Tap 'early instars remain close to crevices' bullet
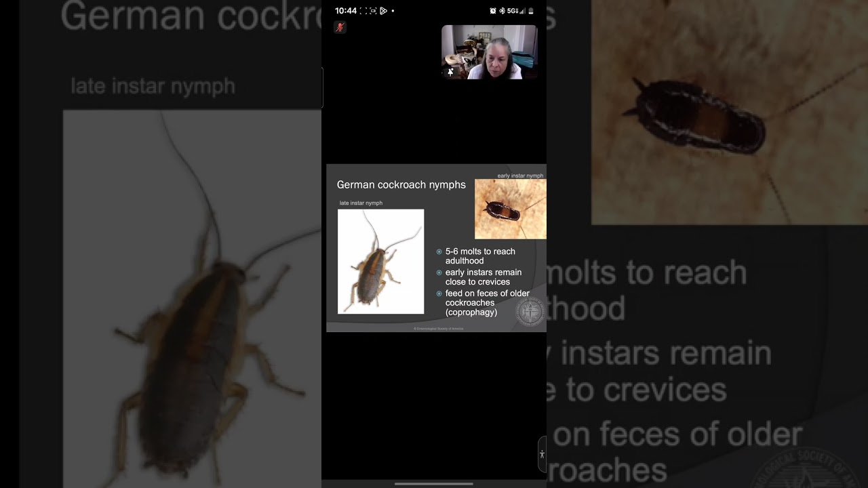The width and height of the screenshot is (868, 488). 484,277
